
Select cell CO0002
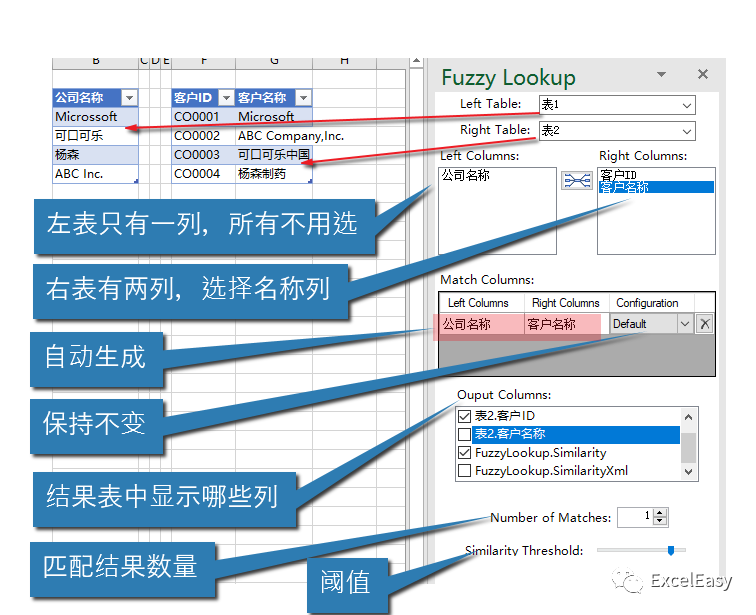coord(203,136)
